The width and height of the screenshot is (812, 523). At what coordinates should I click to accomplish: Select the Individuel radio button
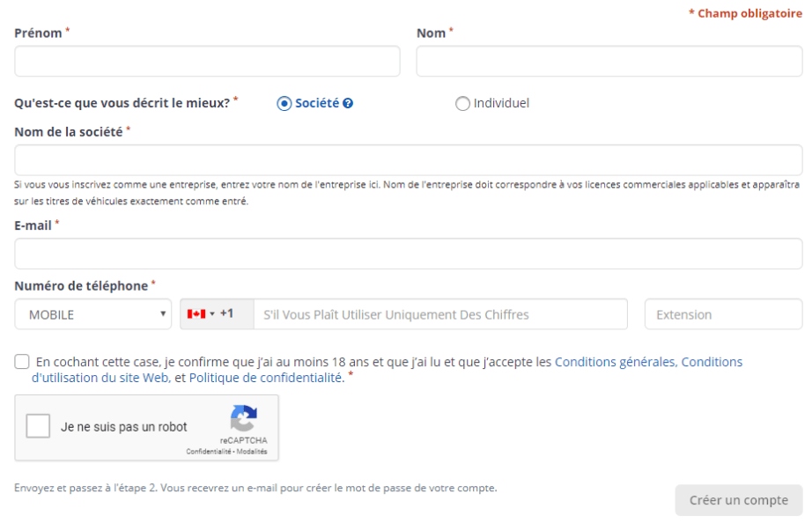[x=462, y=104]
